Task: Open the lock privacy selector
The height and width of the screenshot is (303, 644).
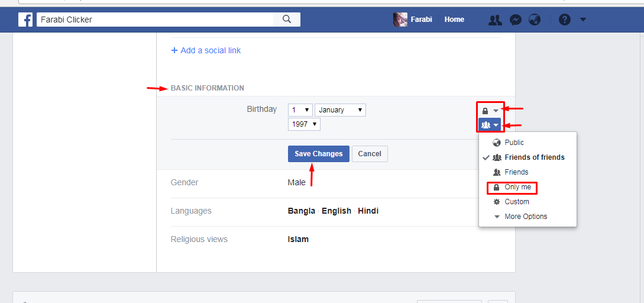Action: pyautogui.click(x=490, y=111)
